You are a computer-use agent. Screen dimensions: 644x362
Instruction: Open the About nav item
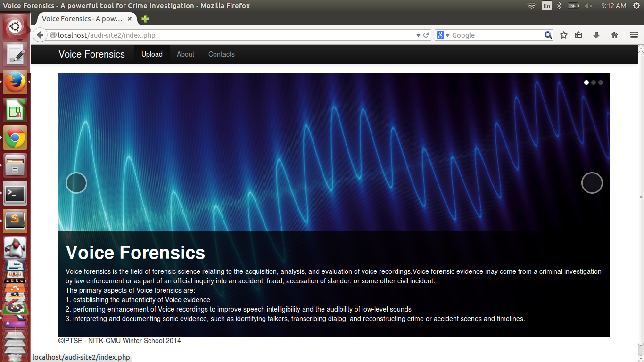click(x=185, y=54)
